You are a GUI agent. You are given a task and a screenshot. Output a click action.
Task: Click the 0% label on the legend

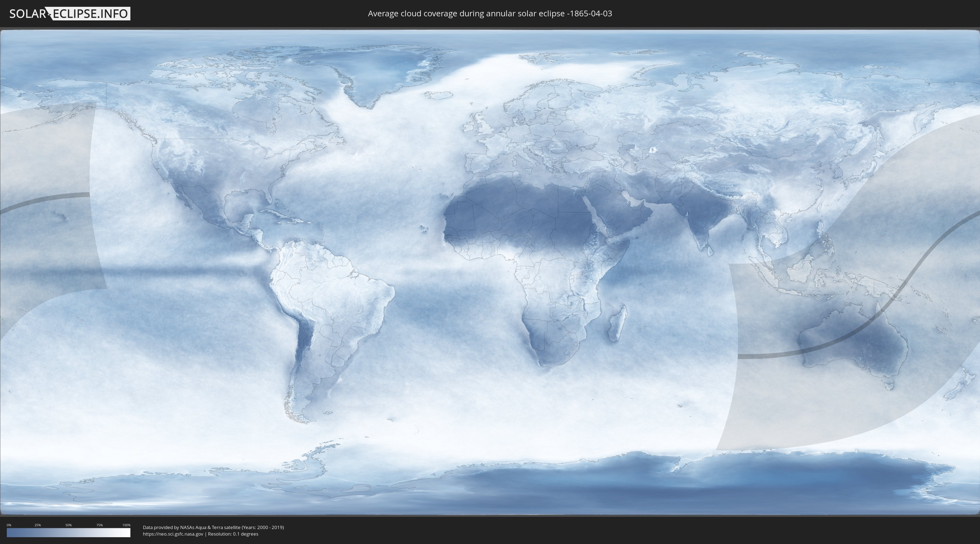coord(9,525)
